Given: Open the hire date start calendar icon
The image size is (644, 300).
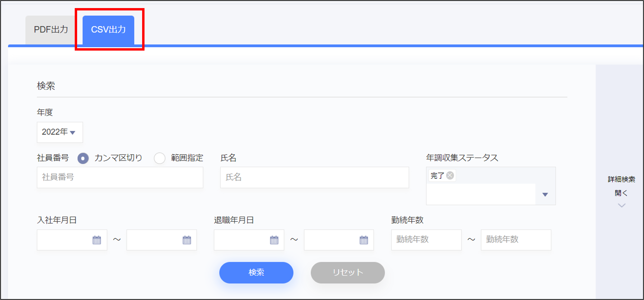Looking at the screenshot, I should pyautogui.click(x=97, y=240).
